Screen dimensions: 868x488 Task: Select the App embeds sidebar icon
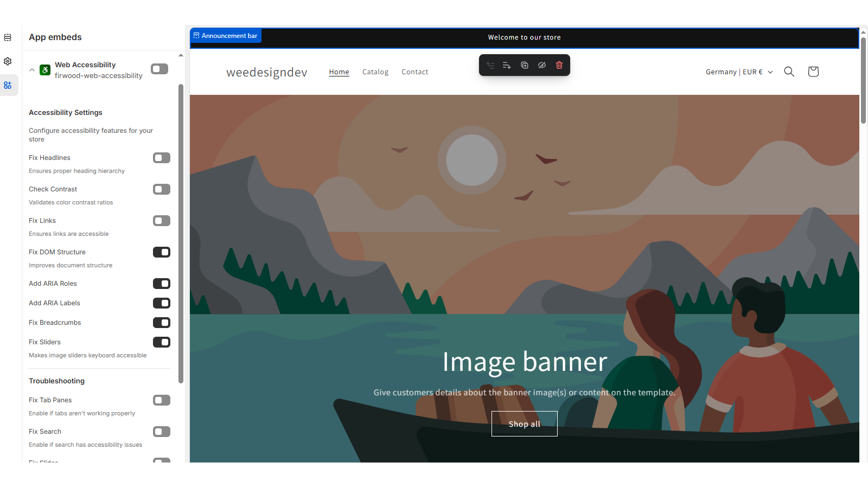8,85
